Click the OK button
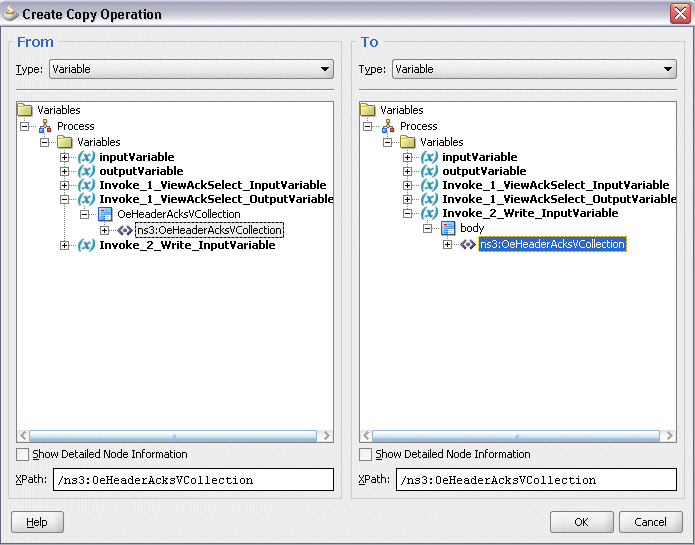This screenshot has height=545, width=695. point(582,522)
